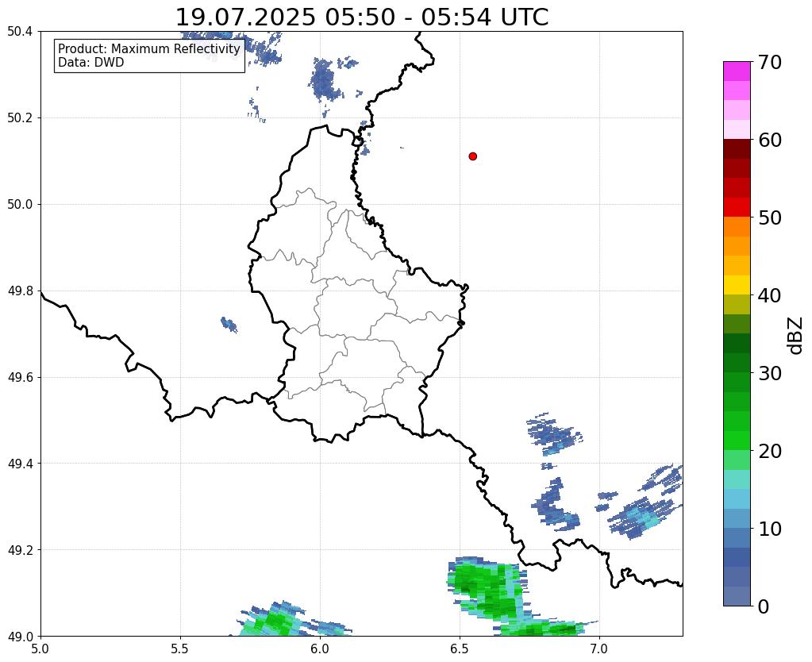Screen dimensions: 812x662
Task: Click the colorbar tick label 70
Action: pyautogui.click(x=769, y=62)
